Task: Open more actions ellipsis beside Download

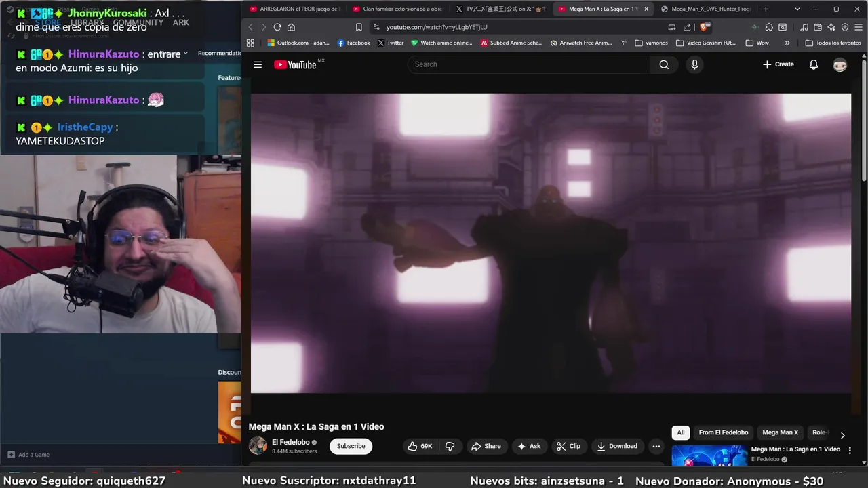Action: click(x=656, y=446)
